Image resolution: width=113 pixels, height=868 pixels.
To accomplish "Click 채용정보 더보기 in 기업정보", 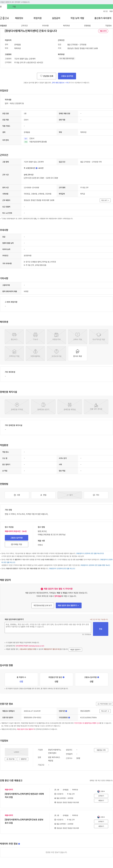I will [x=101, y=750].
